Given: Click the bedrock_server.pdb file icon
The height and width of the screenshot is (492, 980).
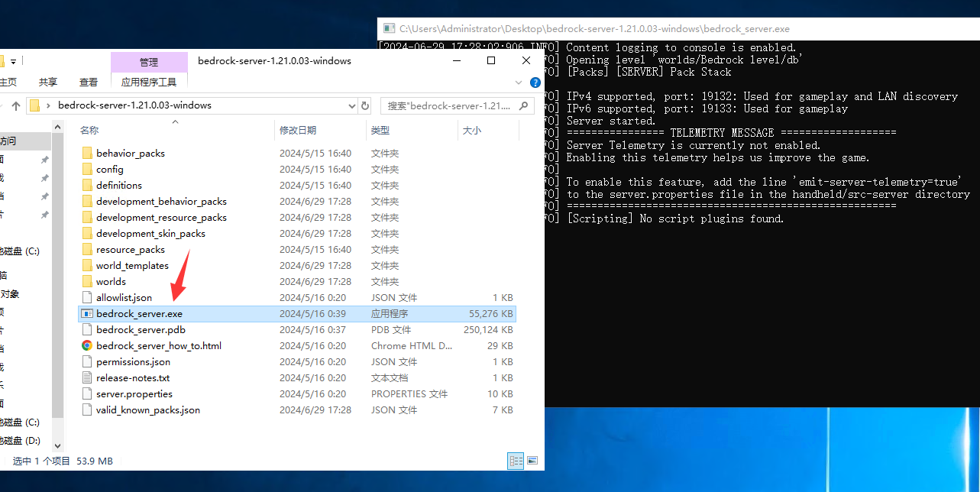Looking at the screenshot, I should pyautogui.click(x=87, y=329).
